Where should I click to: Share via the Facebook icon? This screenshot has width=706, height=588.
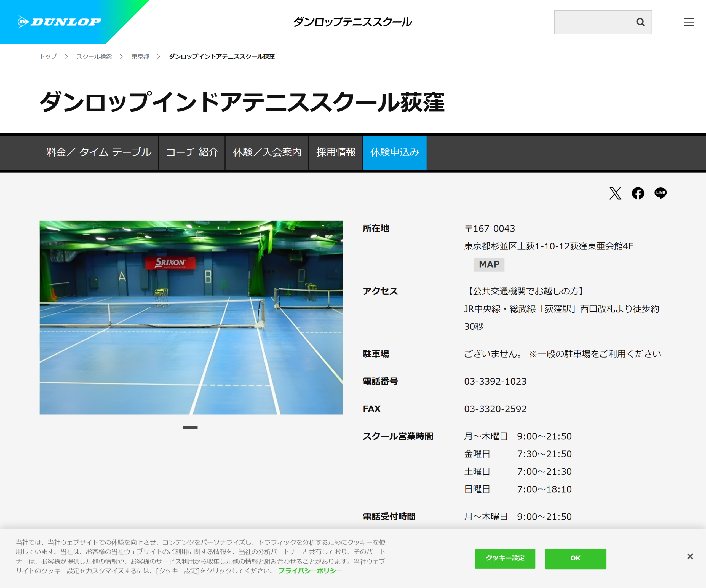pos(638,193)
